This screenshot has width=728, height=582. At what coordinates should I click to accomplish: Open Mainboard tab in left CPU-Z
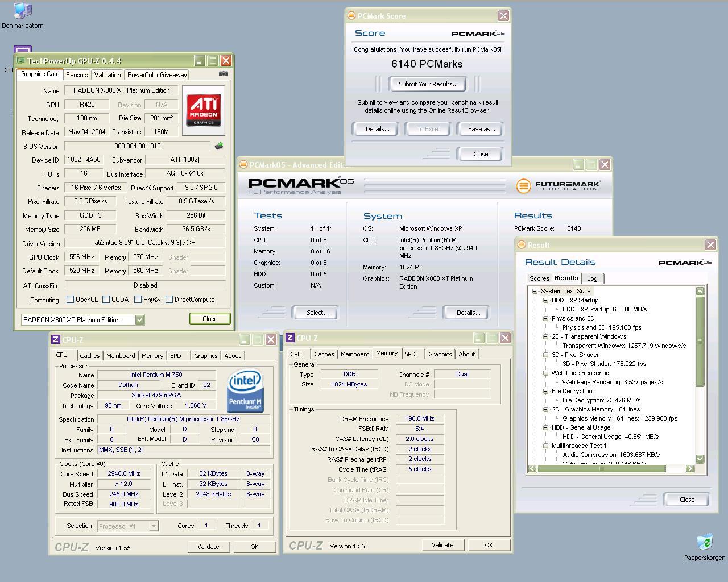(x=121, y=356)
